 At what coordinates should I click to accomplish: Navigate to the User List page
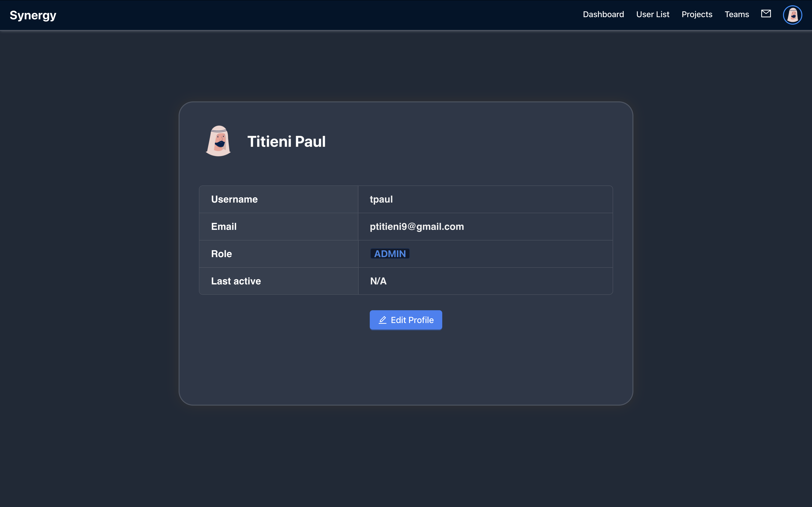[x=652, y=14]
